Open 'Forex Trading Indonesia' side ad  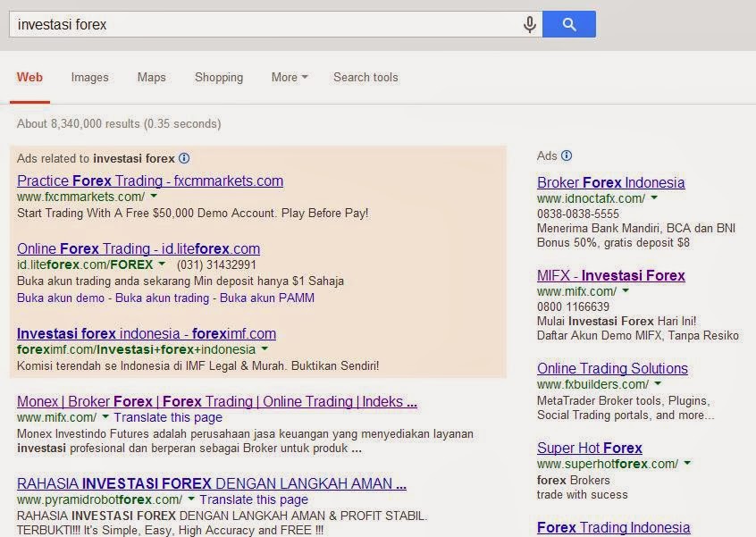click(x=614, y=528)
